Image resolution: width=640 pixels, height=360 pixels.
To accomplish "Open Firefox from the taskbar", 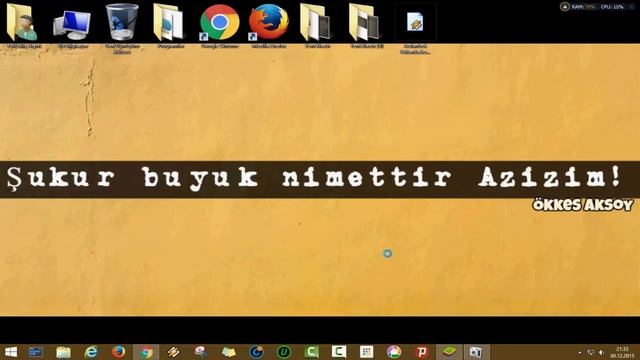I will pos(118,352).
